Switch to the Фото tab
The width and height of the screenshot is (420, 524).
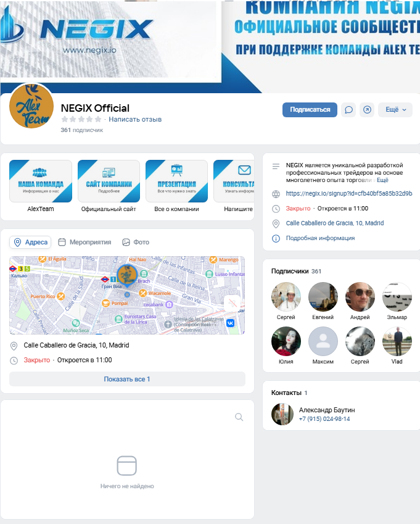[136, 243]
